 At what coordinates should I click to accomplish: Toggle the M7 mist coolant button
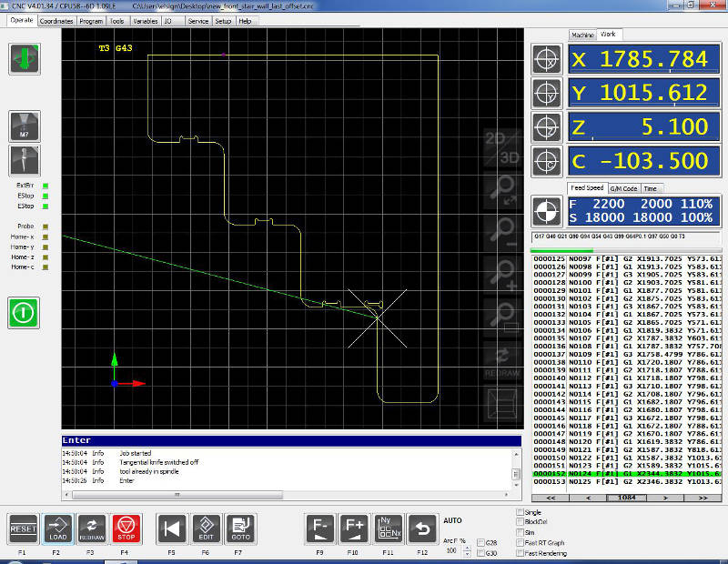click(x=23, y=126)
